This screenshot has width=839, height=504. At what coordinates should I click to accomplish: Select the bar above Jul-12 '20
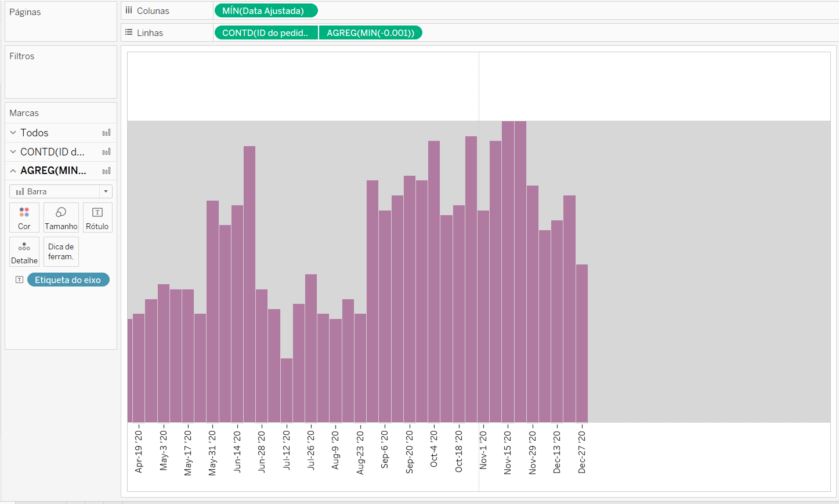[x=287, y=390]
